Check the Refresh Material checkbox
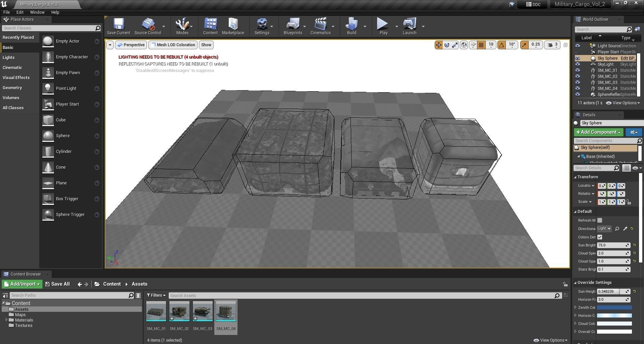644x344 pixels. [600, 220]
